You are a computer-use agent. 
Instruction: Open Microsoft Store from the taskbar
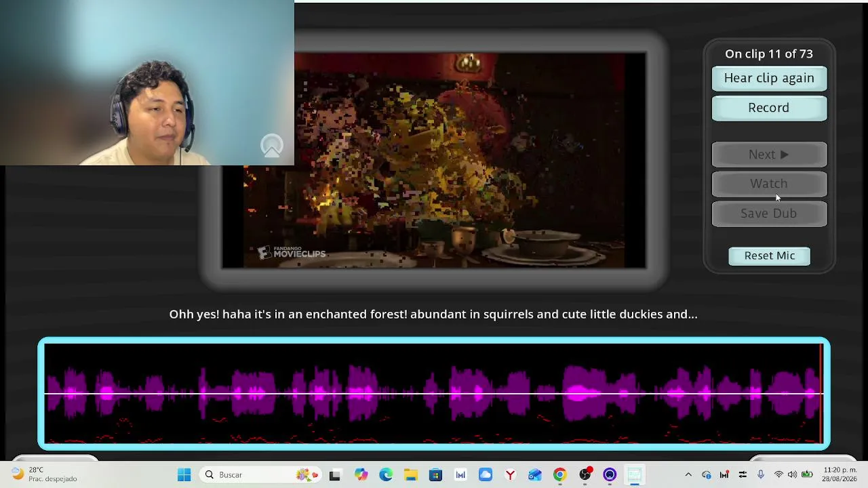click(x=435, y=475)
